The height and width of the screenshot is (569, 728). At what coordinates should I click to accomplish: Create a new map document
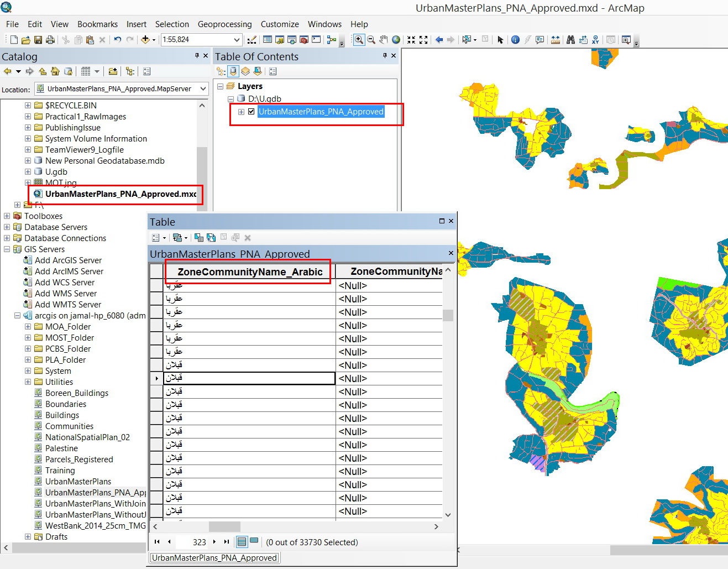pyautogui.click(x=14, y=40)
